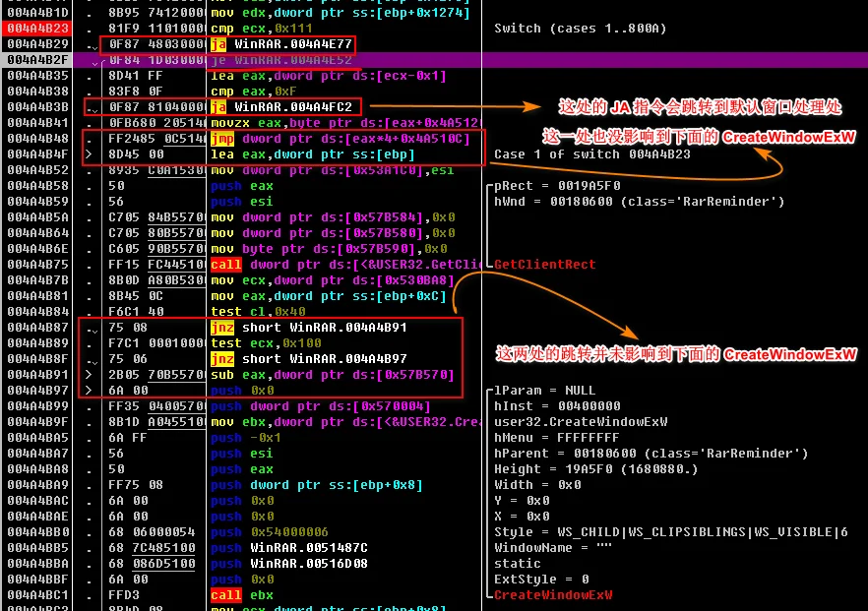Select the hWnd = 00180600 comment
Viewport: 868px width, 611px height.
click(x=640, y=202)
